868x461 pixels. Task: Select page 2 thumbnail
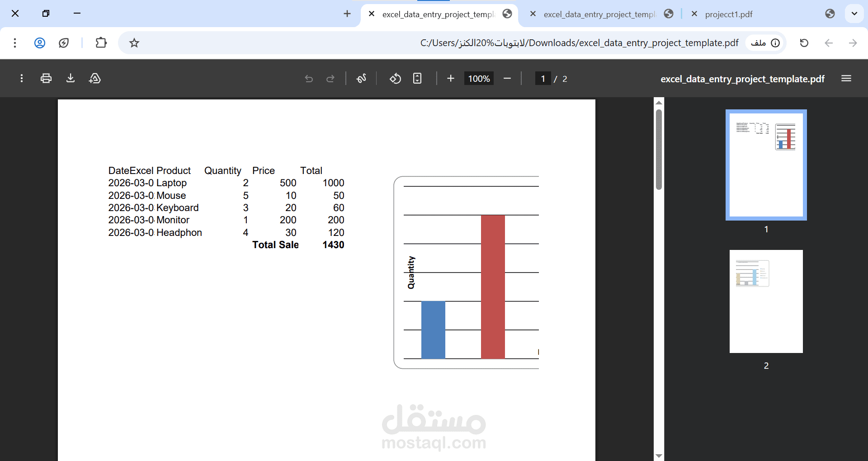[x=766, y=301]
